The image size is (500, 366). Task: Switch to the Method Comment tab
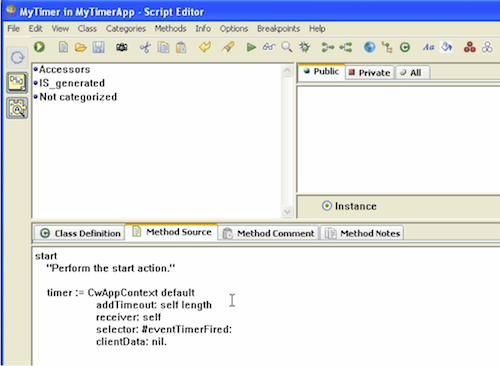point(268,233)
